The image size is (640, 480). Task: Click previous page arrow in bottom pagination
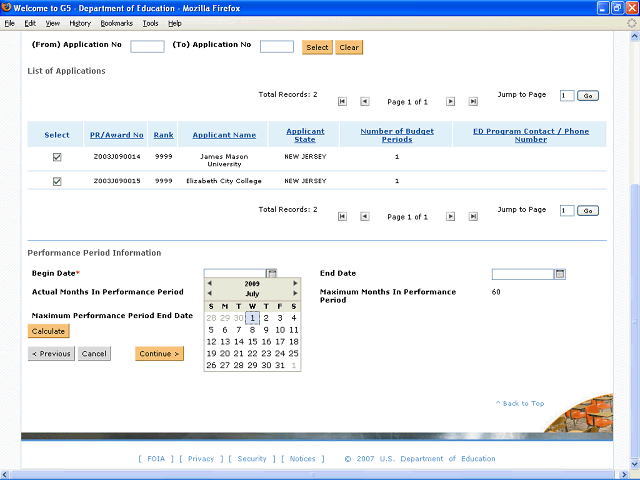tap(364, 216)
